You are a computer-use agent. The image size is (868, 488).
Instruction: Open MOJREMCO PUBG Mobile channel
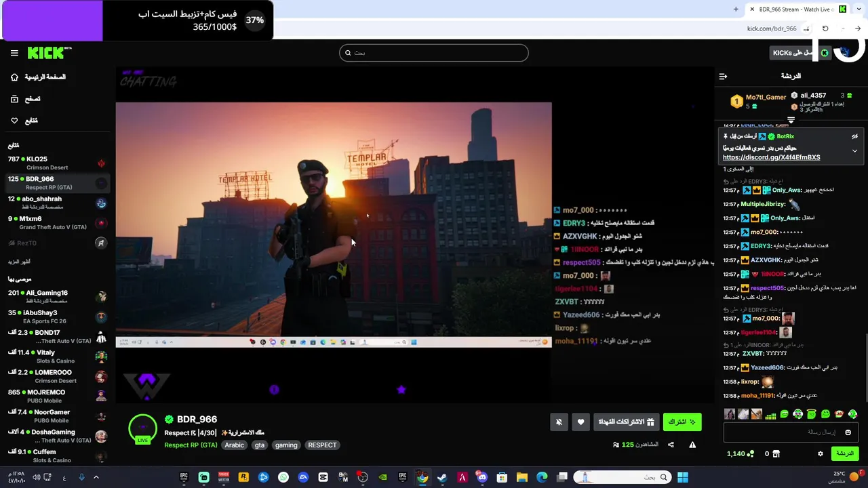[57, 396]
